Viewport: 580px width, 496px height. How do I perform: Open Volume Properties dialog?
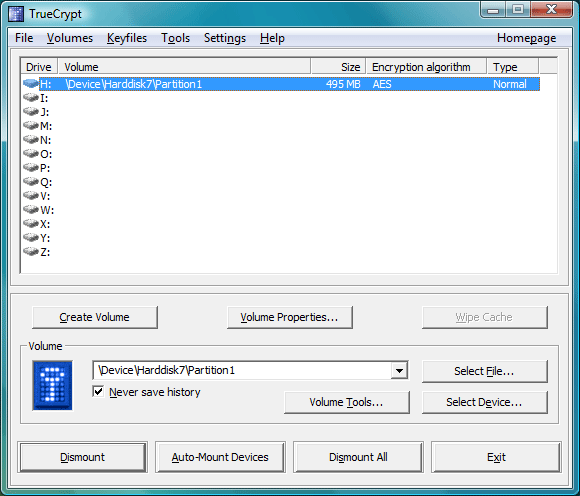pyautogui.click(x=290, y=317)
